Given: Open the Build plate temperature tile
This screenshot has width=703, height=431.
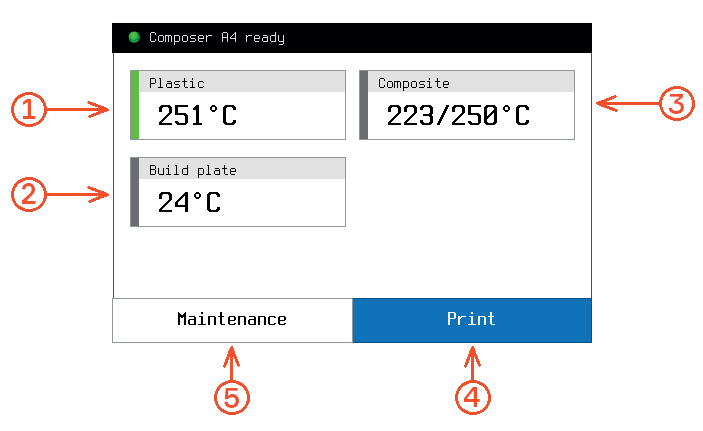Looking at the screenshot, I should coord(238,192).
